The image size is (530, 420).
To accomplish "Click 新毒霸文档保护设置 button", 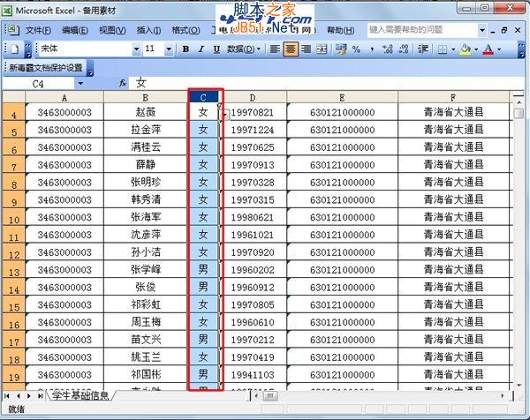I will 46,68.
